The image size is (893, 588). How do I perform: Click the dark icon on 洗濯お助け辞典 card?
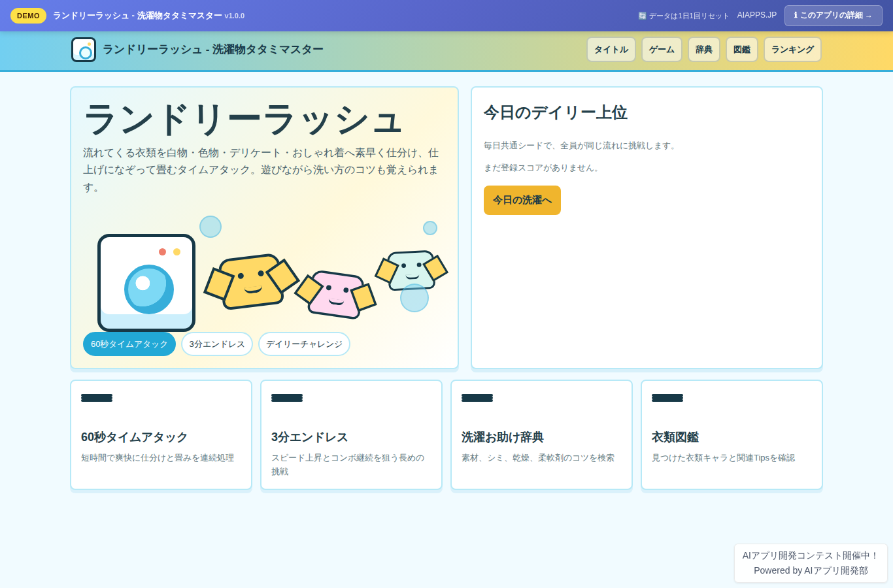(477, 398)
